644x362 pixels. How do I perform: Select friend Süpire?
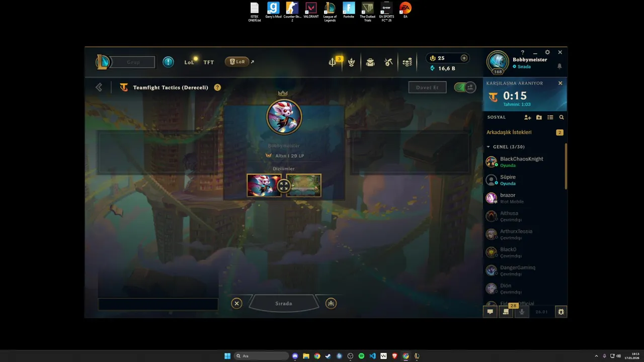(x=524, y=180)
